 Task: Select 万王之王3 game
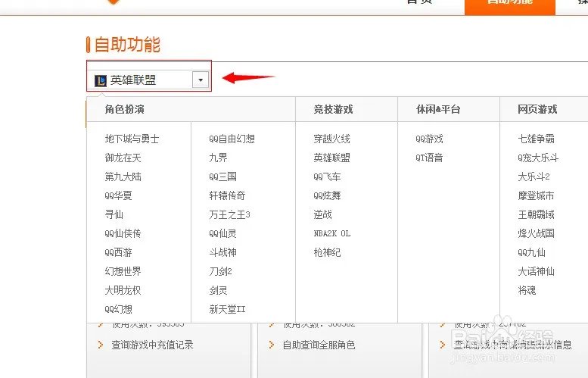click(x=229, y=214)
